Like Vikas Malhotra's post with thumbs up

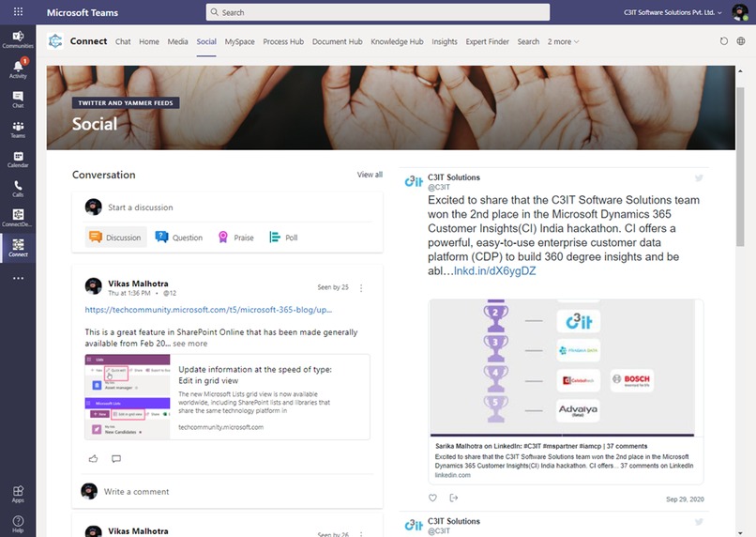pyautogui.click(x=94, y=458)
